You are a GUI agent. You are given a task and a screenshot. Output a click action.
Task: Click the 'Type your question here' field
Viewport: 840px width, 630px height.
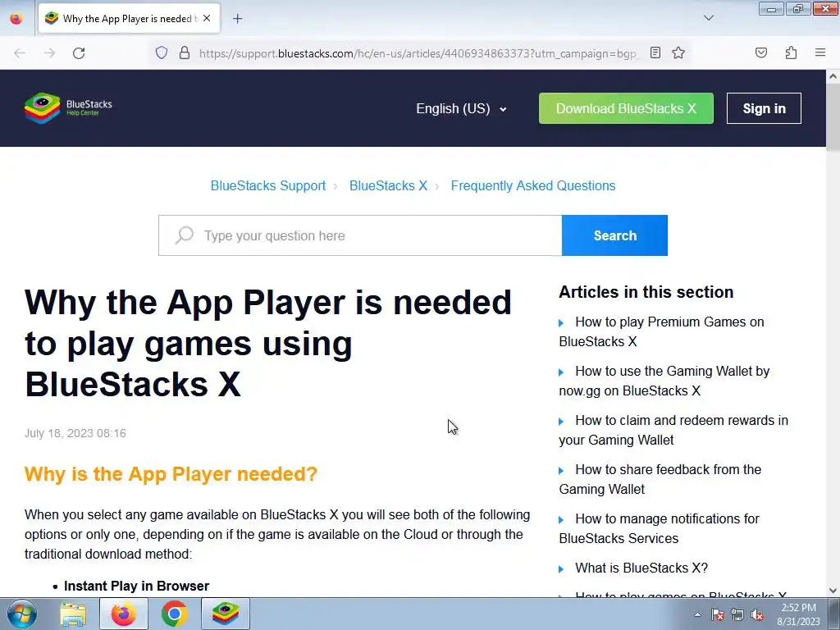[360, 235]
